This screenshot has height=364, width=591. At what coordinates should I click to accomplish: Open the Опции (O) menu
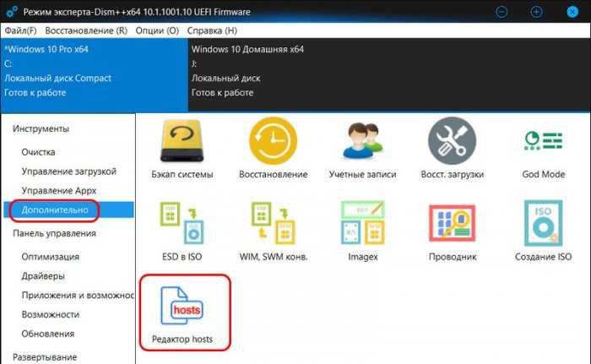pos(157,30)
